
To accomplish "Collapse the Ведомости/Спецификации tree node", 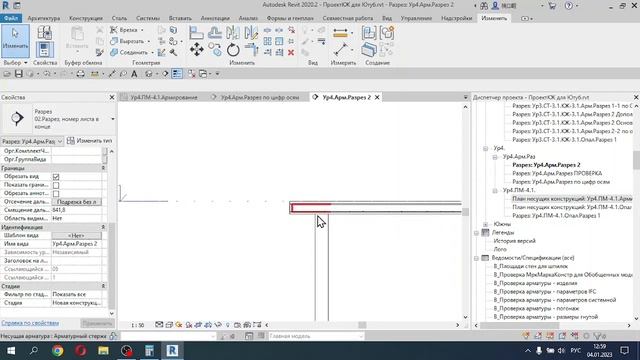I will [476, 258].
